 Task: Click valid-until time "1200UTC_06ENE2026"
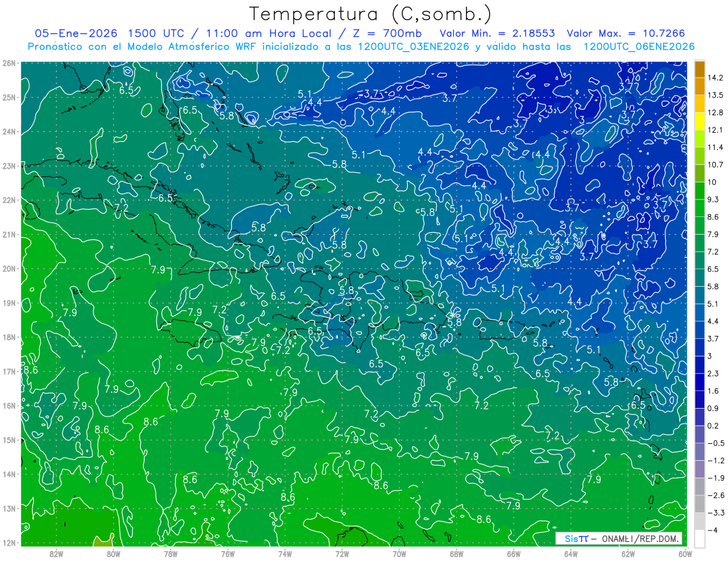point(639,47)
